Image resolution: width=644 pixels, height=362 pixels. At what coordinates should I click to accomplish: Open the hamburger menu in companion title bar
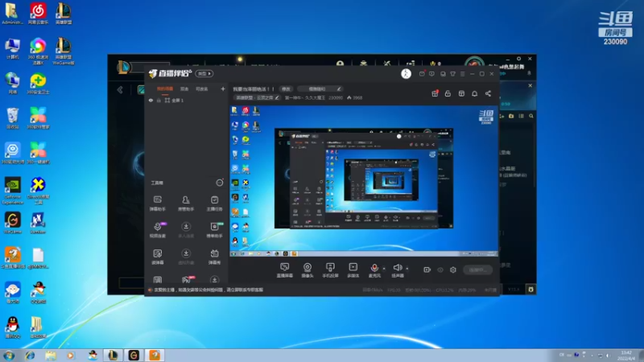462,74
